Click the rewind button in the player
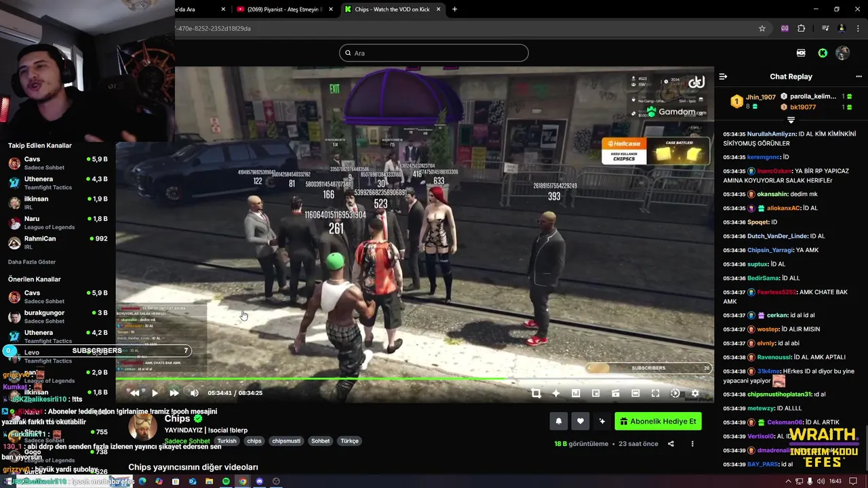The width and height of the screenshot is (868, 488). click(x=134, y=393)
